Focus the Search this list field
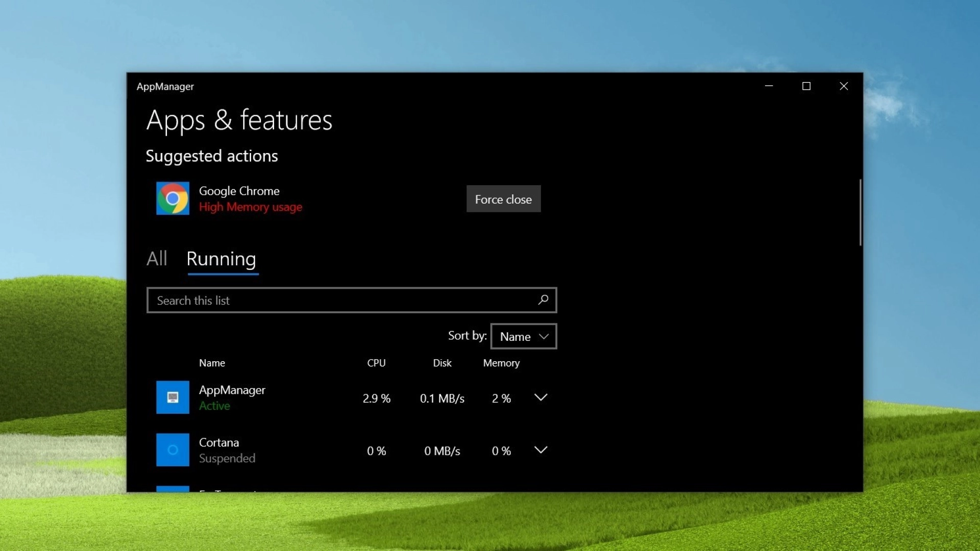 tap(351, 300)
